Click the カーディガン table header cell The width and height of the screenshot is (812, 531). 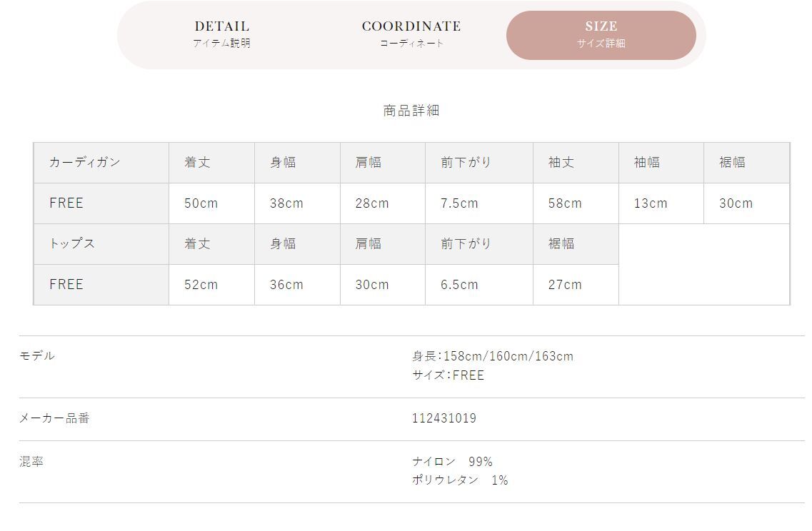[x=101, y=163]
